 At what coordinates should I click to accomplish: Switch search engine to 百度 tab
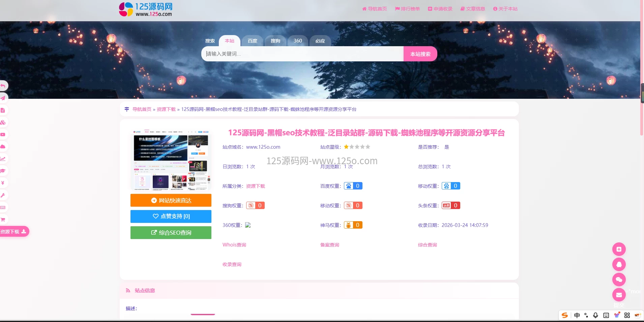[x=252, y=41]
